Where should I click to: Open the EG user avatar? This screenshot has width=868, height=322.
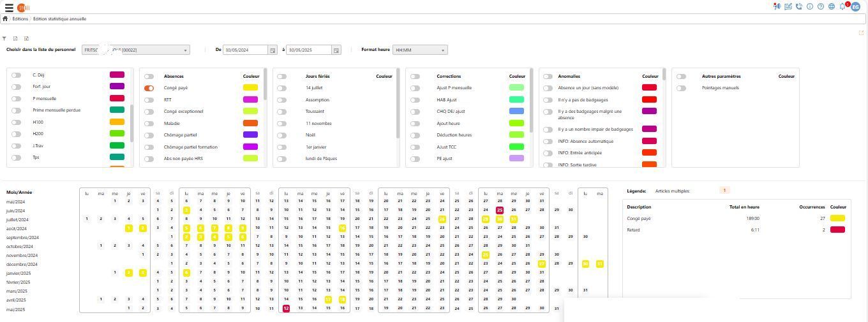coord(856,6)
